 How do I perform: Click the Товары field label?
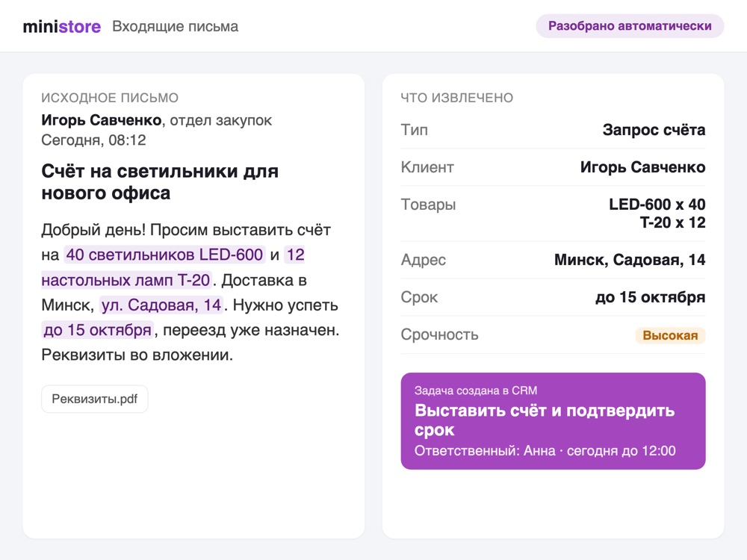(x=428, y=205)
